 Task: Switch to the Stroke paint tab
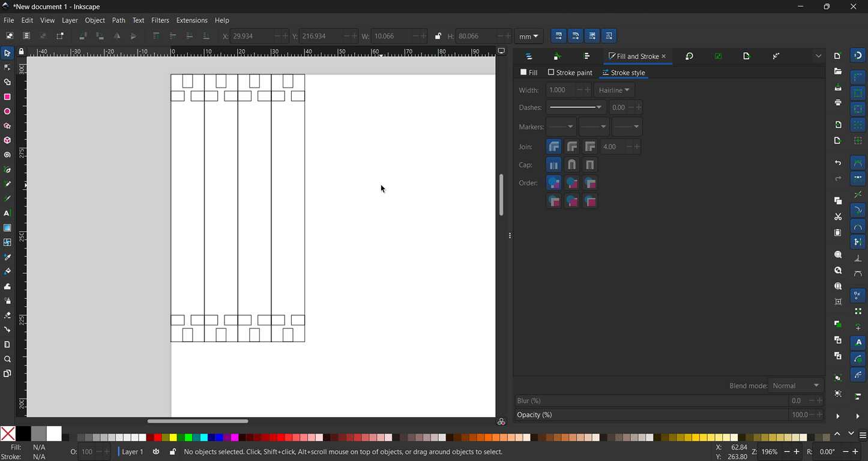[570, 73]
